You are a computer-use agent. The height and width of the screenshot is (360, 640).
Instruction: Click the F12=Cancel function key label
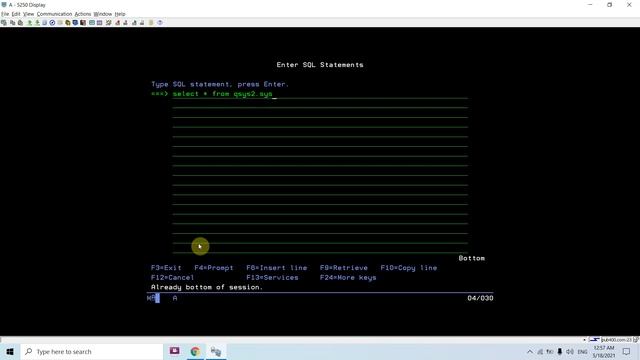tap(172, 278)
